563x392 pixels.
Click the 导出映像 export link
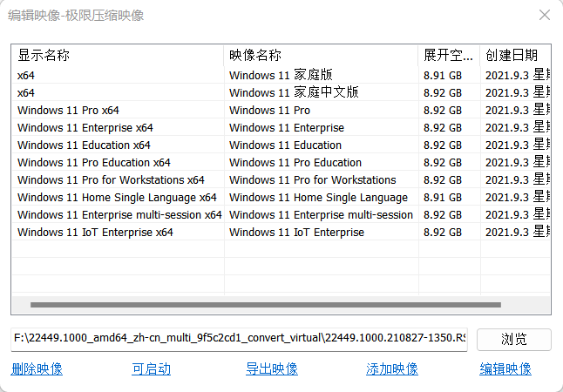click(x=272, y=368)
